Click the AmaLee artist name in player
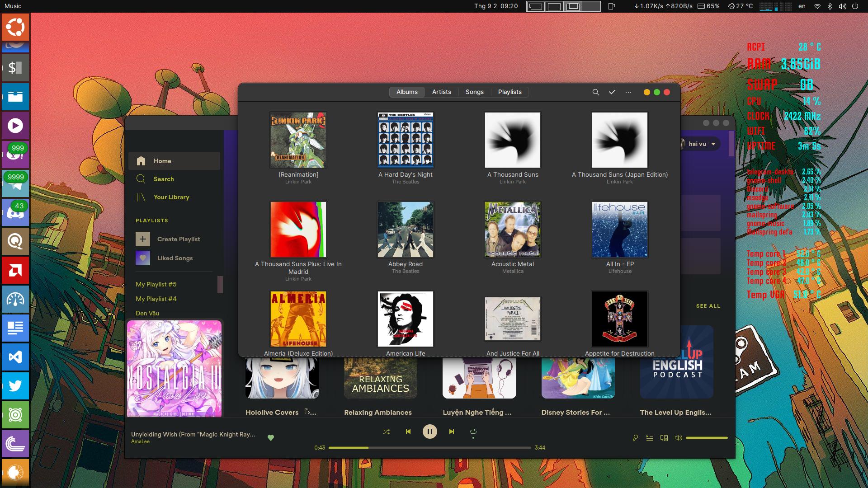The height and width of the screenshot is (488, 868). point(140,441)
